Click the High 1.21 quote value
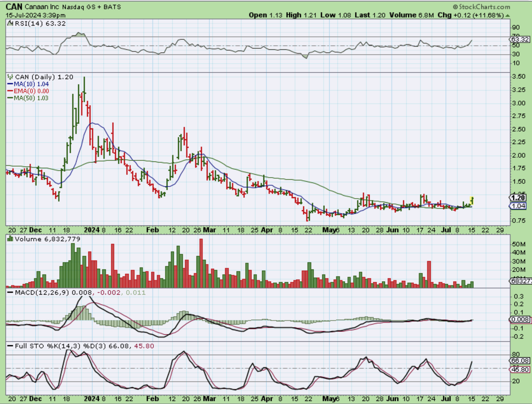This screenshot has height=404, width=532. pos(301,15)
